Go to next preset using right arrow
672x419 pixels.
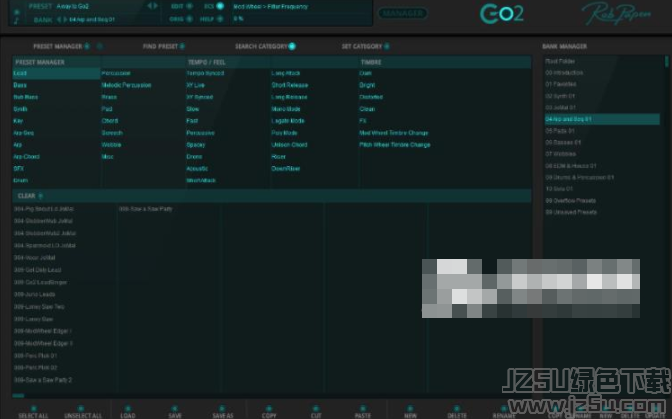point(155,6)
